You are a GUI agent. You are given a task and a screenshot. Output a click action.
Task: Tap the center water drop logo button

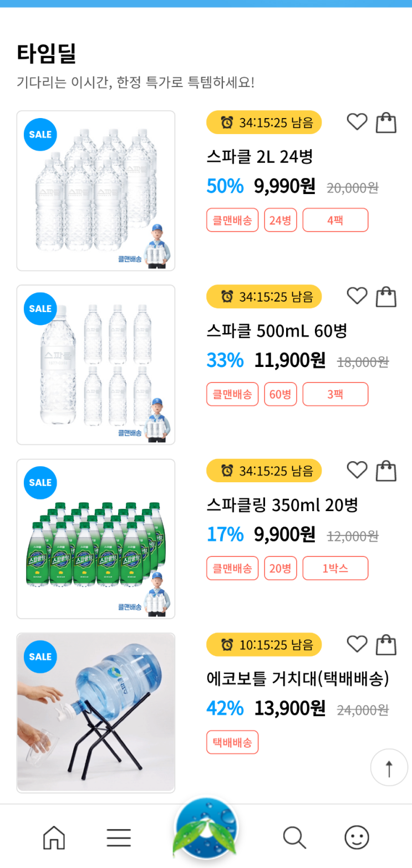[x=206, y=829]
